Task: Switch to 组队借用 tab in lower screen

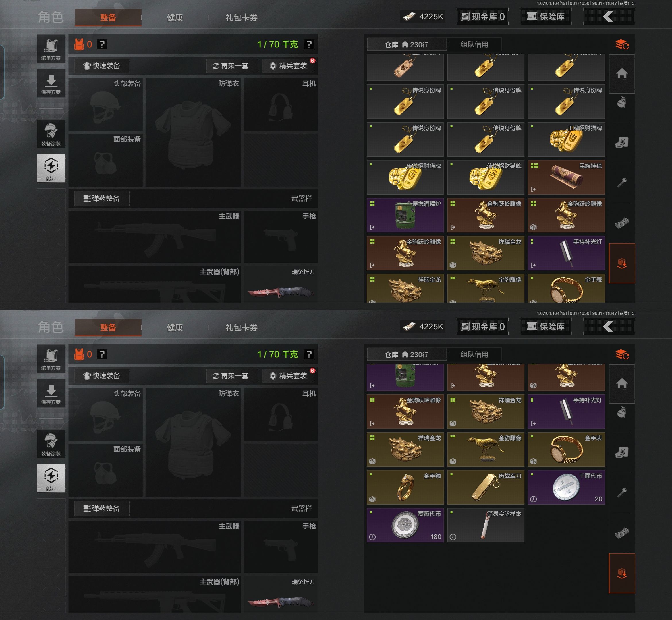Action: click(x=474, y=354)
